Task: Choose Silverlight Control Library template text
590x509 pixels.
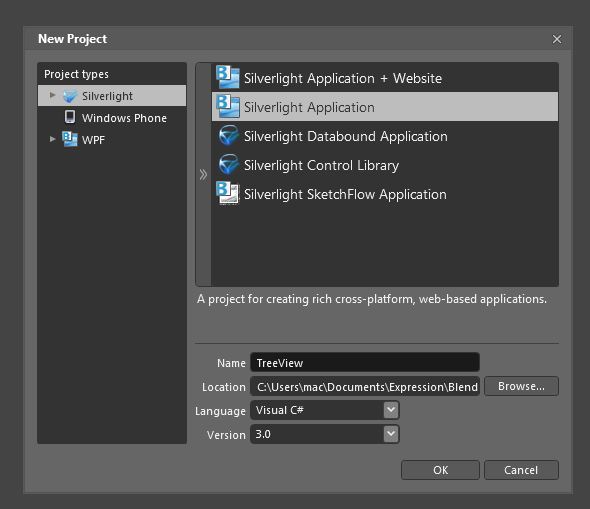Action: coord(321,166)
